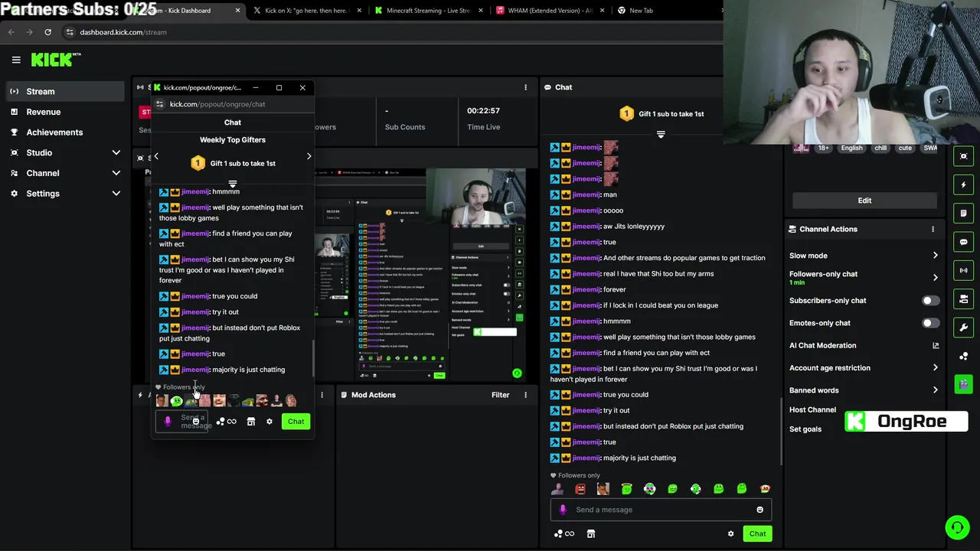Viewport: 980px width, 551px height.
Task: Open emoji picker in main chat input
Action: point(759,510)
